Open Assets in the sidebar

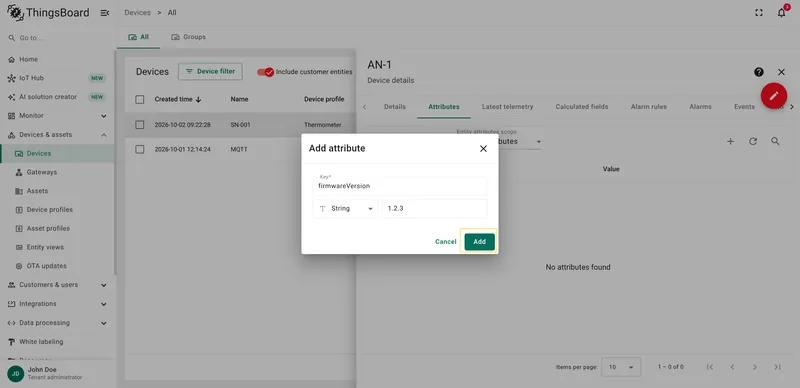(37, 191)
